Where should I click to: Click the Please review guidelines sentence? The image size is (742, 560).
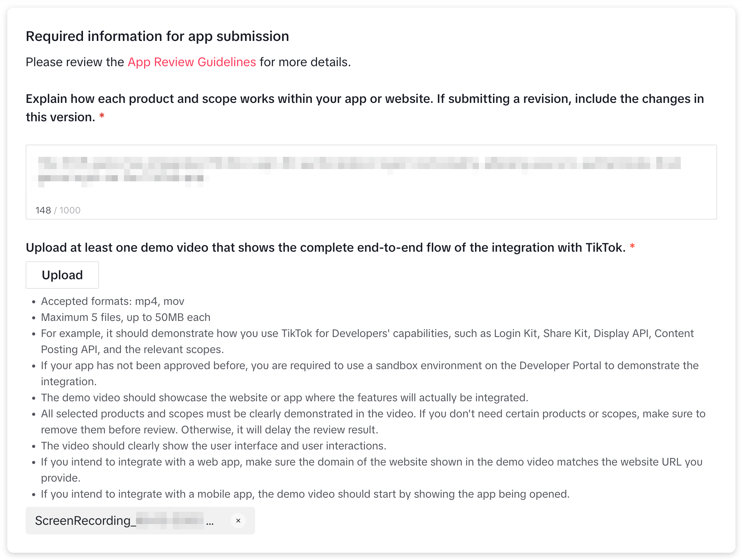(188, 62)
